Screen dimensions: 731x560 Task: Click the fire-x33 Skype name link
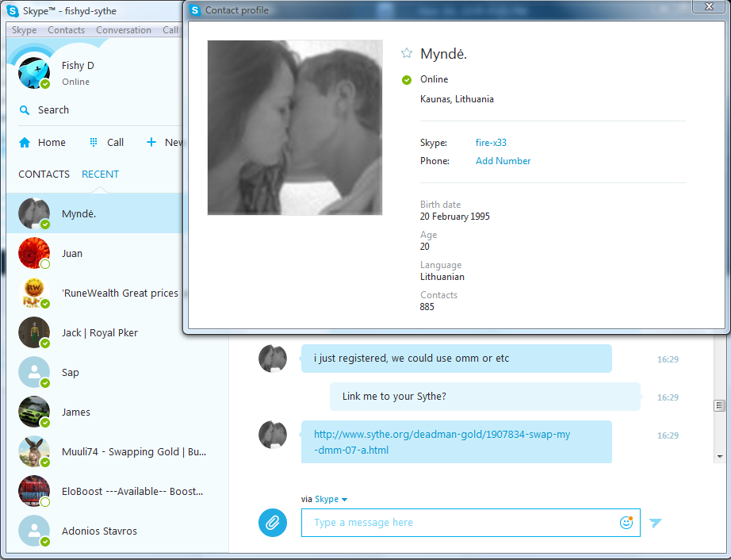point(491,143)
